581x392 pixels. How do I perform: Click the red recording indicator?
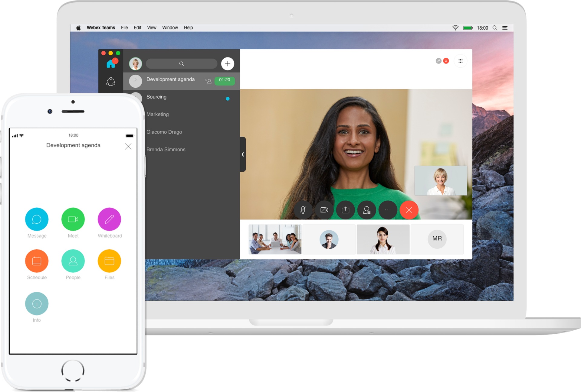(x=446, y=61)
